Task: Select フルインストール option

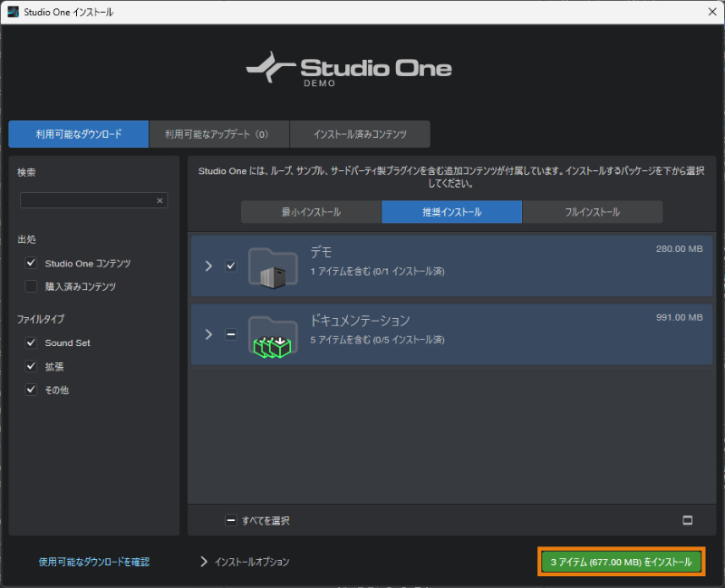Action: (x=593, y=212)
